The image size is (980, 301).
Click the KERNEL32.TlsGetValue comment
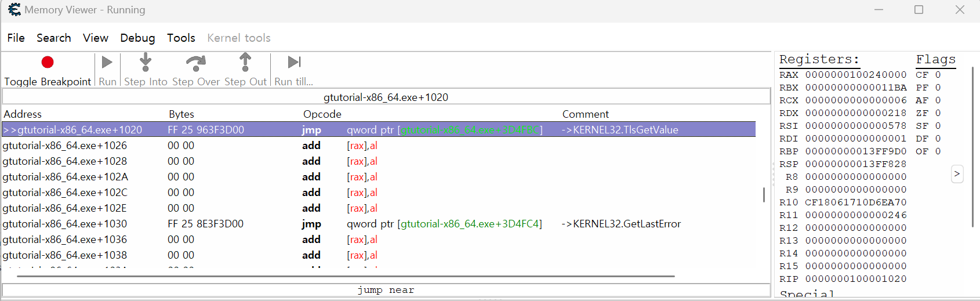pos(620,130)
